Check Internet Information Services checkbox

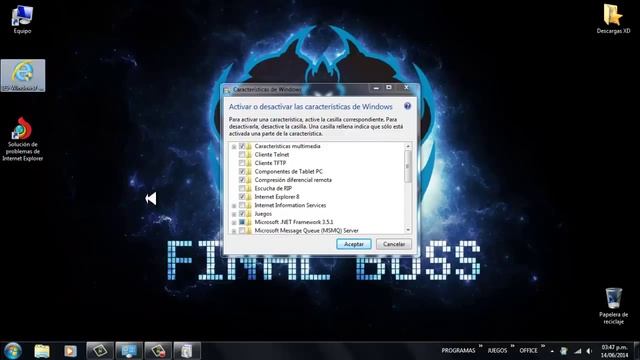point(242,205)
